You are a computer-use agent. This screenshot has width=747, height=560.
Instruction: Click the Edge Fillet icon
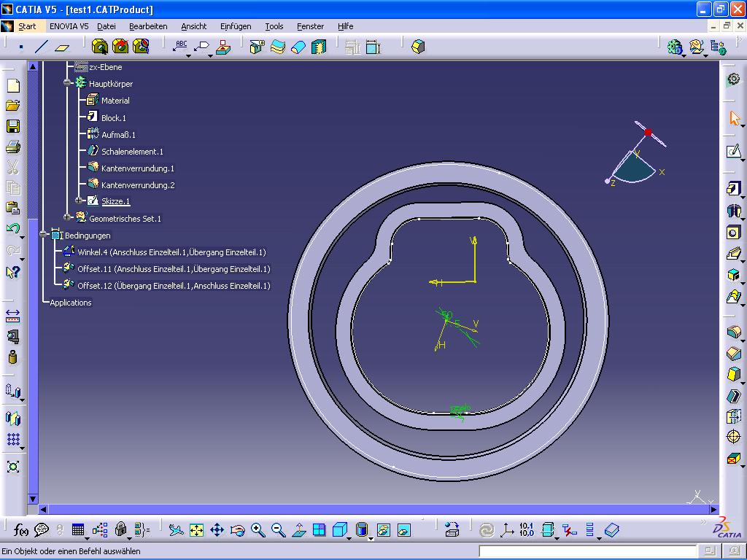pos(734,332)
